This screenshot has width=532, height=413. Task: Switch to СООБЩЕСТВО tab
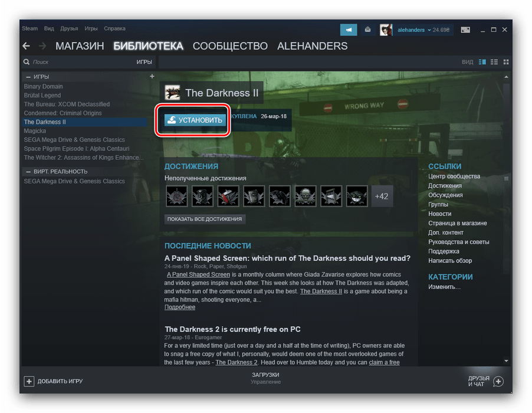pos(230,46)
